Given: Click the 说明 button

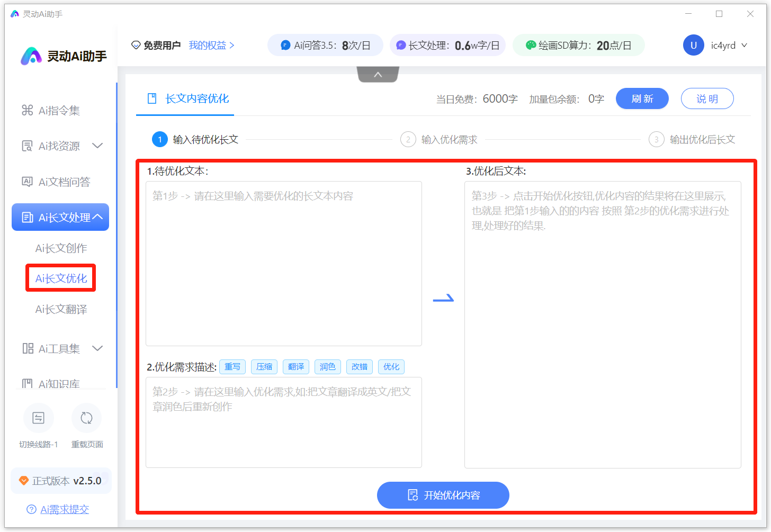Looking at the screenshot, I should pos(707,98).
